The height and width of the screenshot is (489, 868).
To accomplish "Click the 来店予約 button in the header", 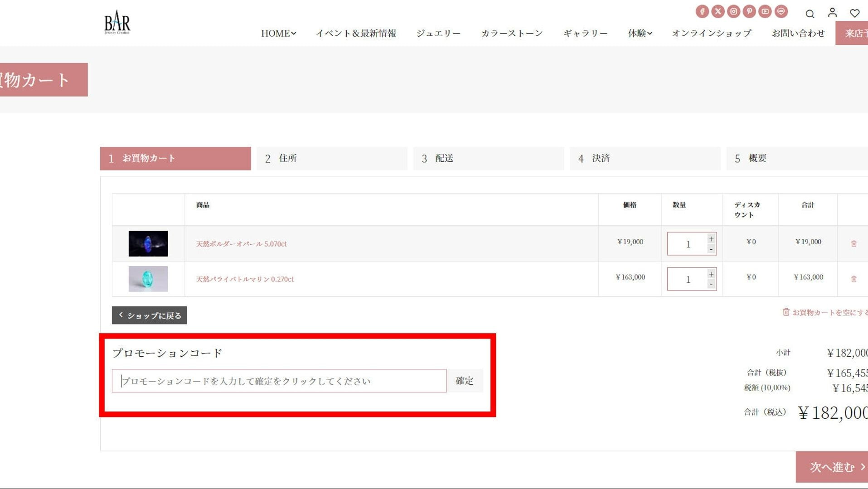I will (x=852, y=33).
